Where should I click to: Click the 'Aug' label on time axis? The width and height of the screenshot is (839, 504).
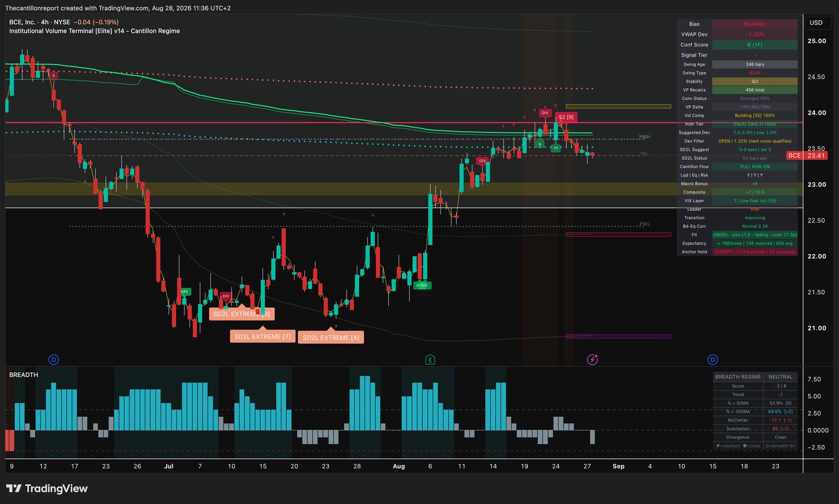point(399,466)
